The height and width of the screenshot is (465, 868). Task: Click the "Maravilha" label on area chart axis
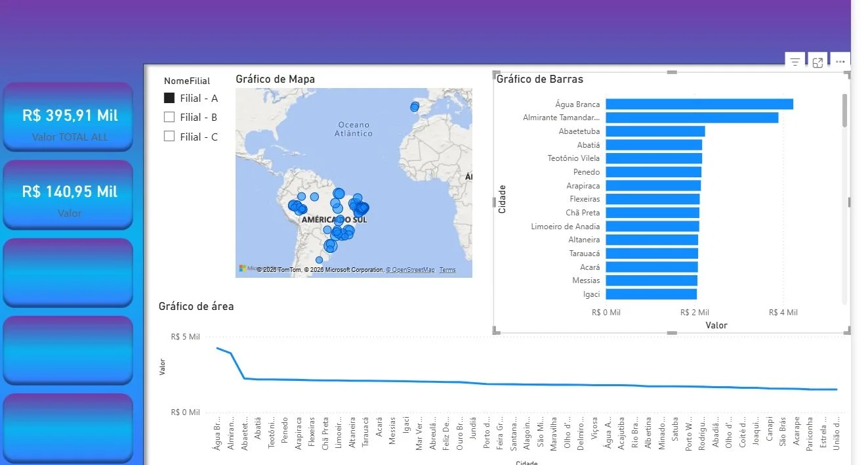click(554, 432)
